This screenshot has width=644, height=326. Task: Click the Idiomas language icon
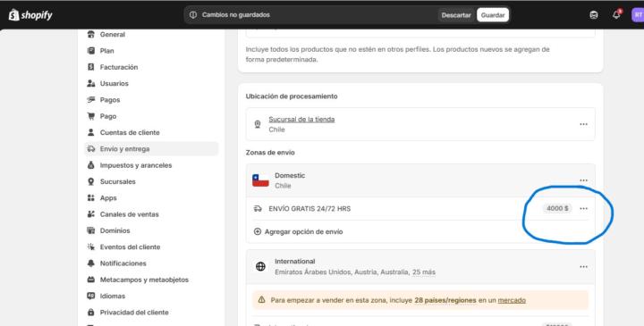[90, 296]
